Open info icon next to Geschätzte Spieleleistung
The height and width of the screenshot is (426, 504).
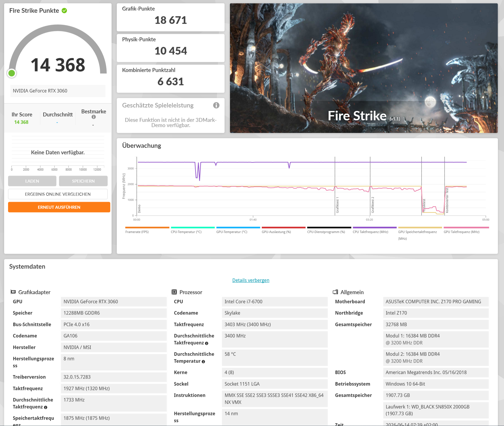click(216, 105)
